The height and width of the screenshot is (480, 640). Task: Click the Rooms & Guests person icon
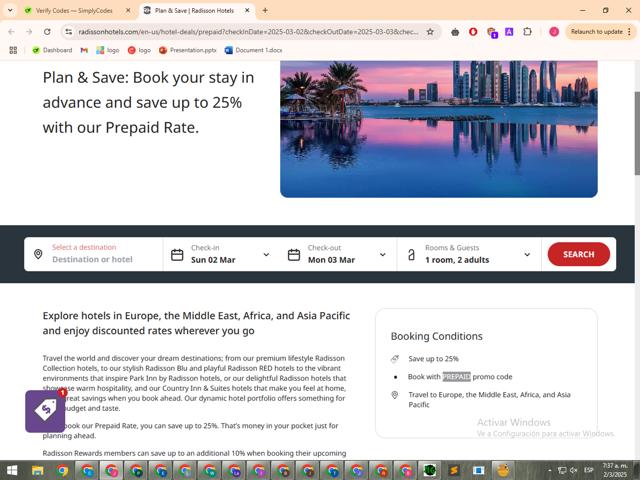(x=411, y=255)
